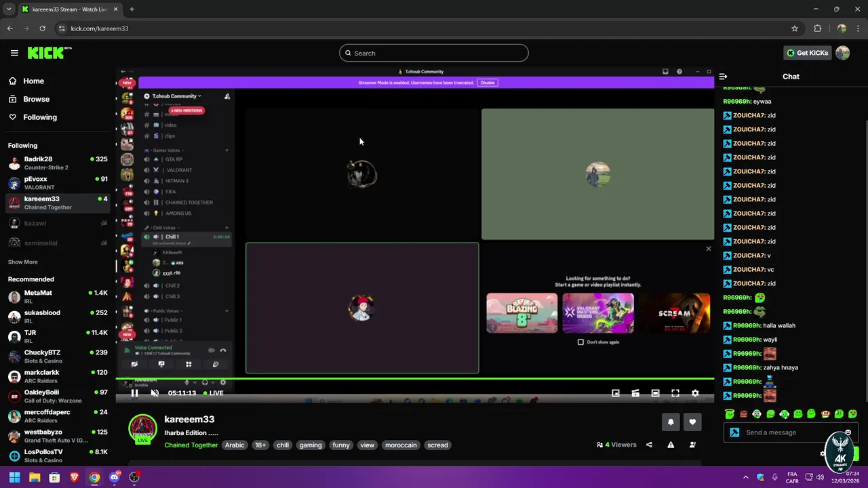Open the share stream icon

pos(649,445)
